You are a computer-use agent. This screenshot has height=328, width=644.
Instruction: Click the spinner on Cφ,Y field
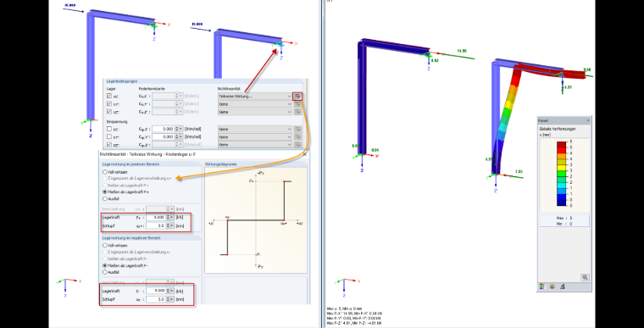point(177,136)
